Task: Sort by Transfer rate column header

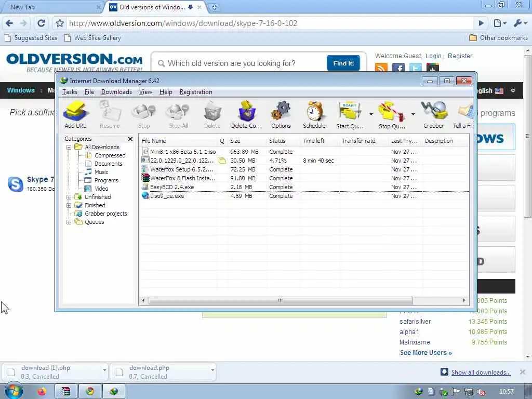Action: click(364, 141)
